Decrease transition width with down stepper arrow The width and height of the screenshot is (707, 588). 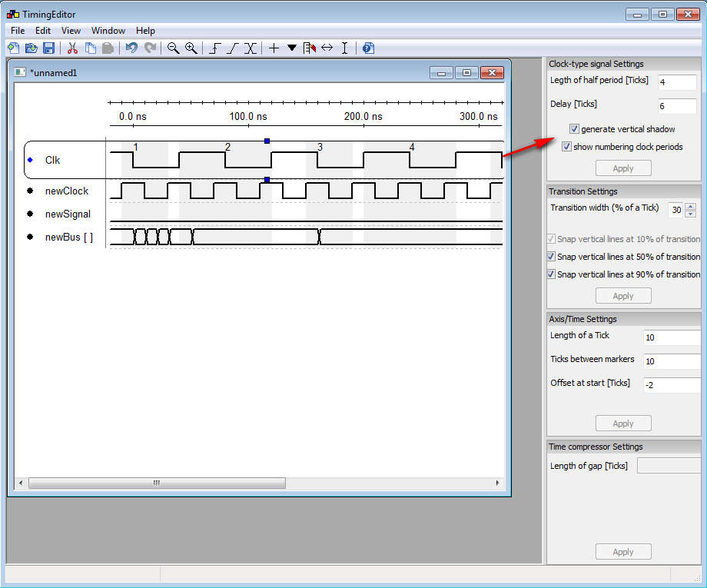tap(690, 214)
